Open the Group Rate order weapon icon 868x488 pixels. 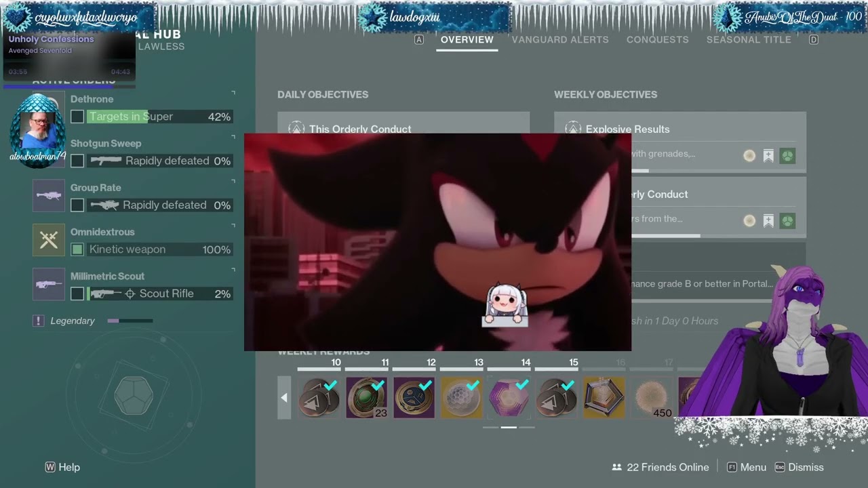(x=49, y=196)
